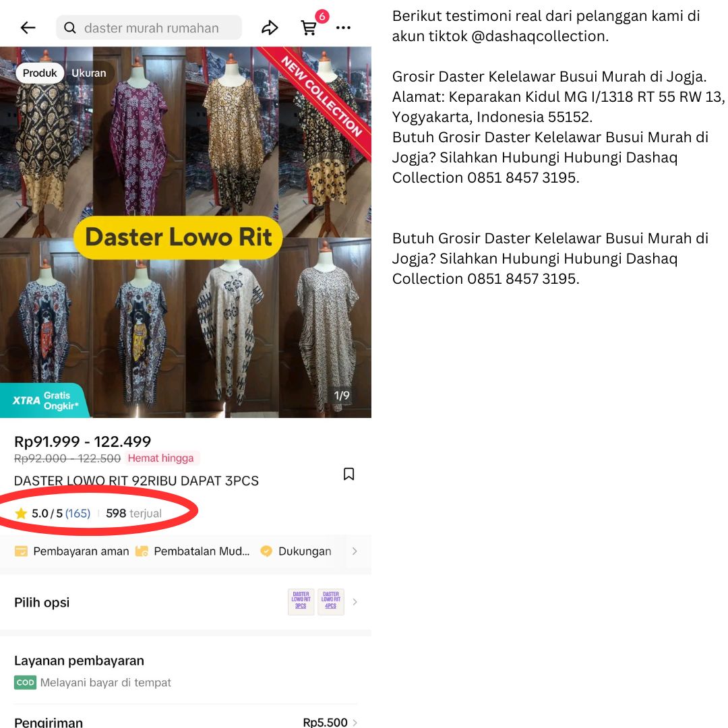Tap the Hemat hingga discount label
This screenshot has height=728, width=728.
click(161, 458)
